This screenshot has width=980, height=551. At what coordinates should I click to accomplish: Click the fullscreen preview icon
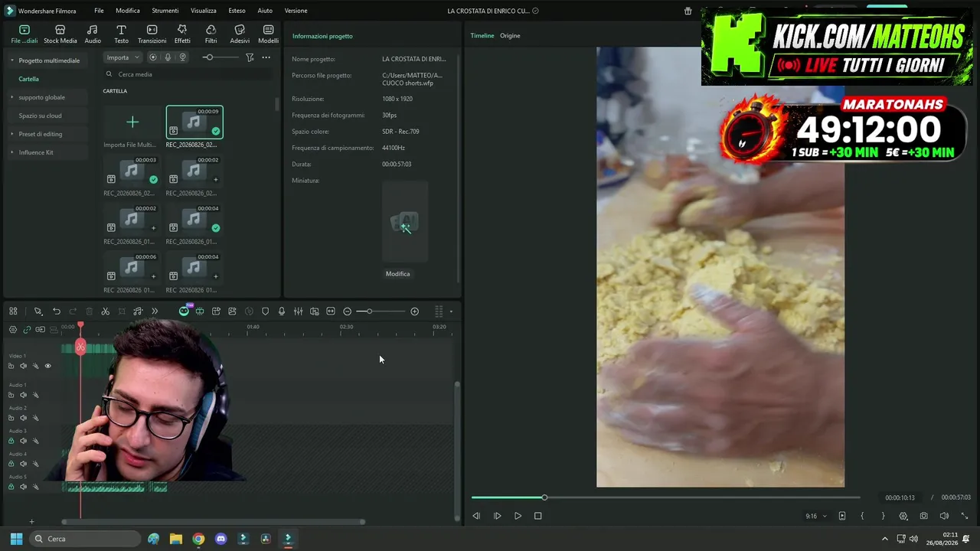pos(965,516)
